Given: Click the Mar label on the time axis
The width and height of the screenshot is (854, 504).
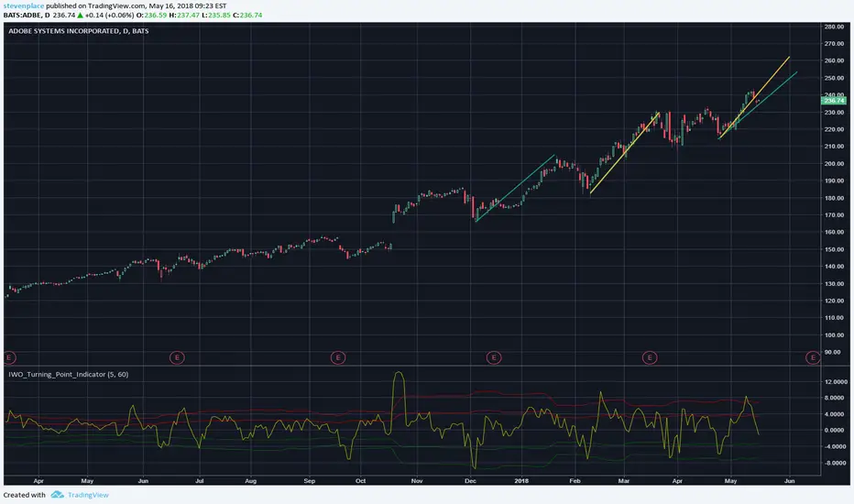Looking at the screenshot, I should click(x=624, y=481).
